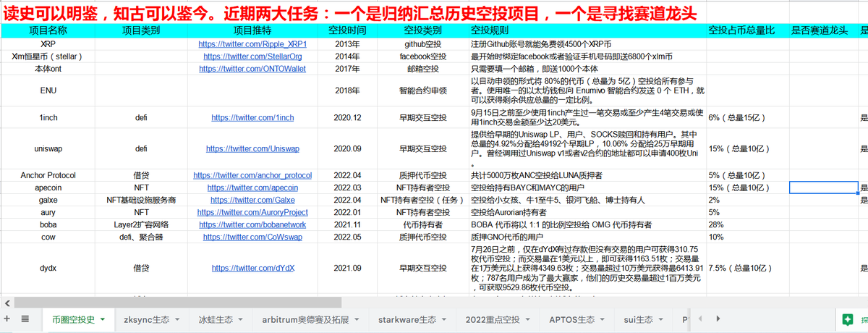Switch to the 2022重点空投 sheet tab

(x=493, y=319)
